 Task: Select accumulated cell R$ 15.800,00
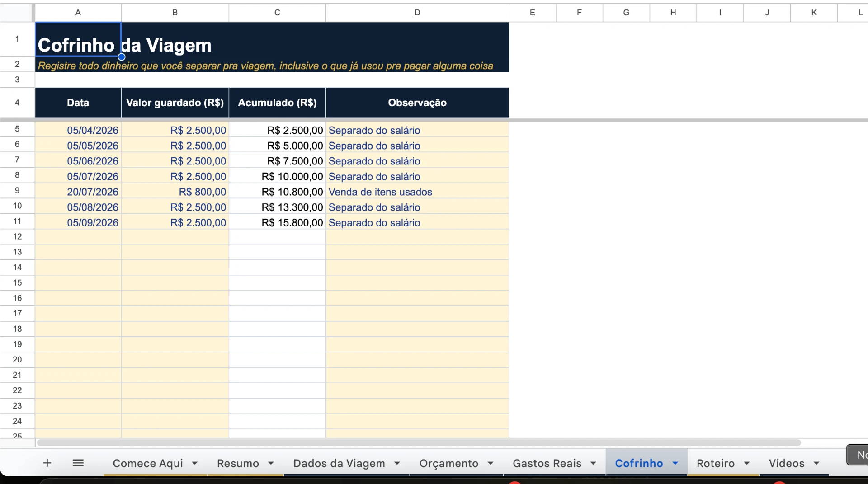[x=277, y=222]
